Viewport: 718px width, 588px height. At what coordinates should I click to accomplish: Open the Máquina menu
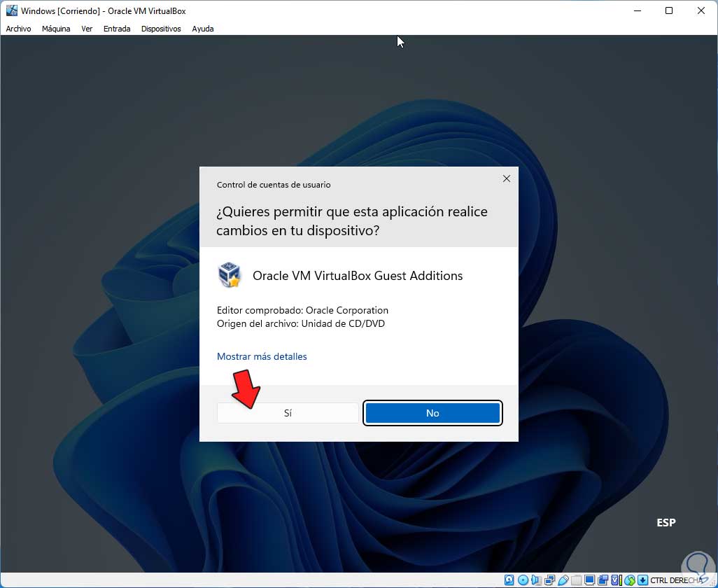click(x=56, y=29)
